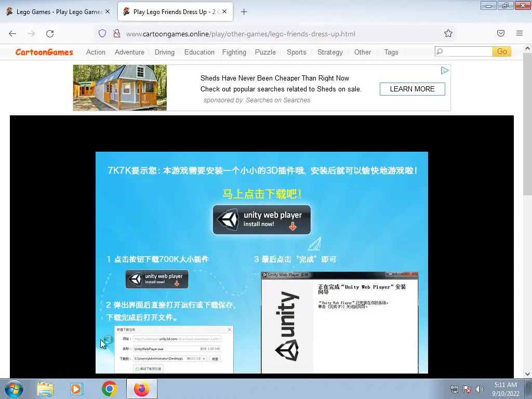The width and height of the screenshot is (532, 399).
Task: Open the volume speaker tray icon
Action: (x=479, y=389)
